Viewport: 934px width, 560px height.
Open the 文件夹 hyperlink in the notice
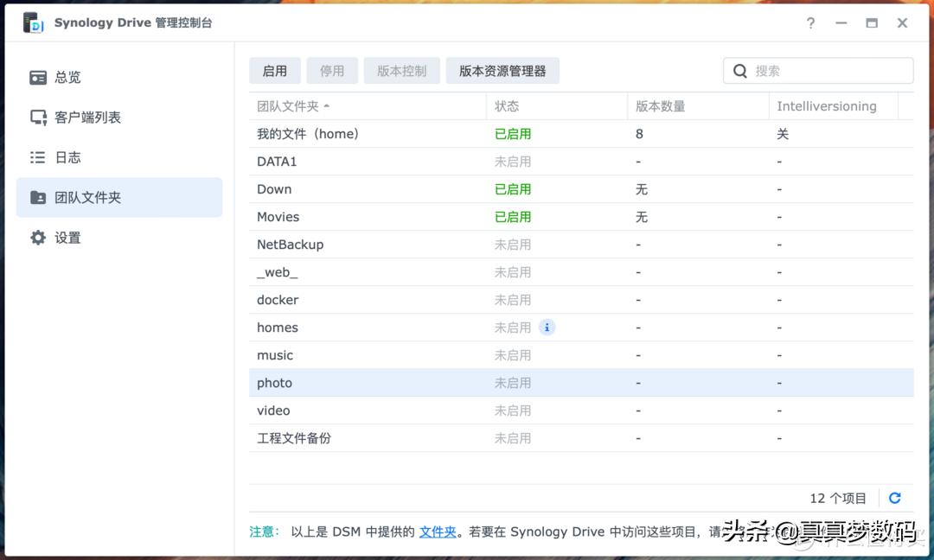pos(437,531)
